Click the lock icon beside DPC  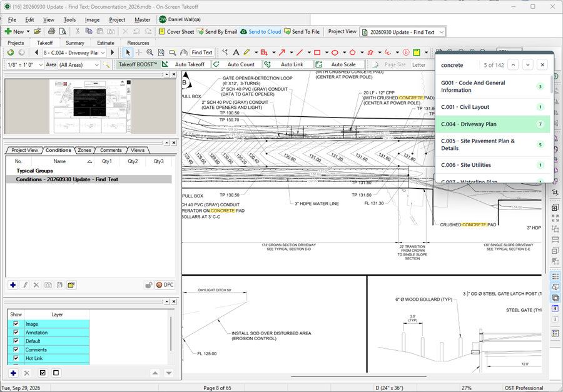(x=148, y=285)
